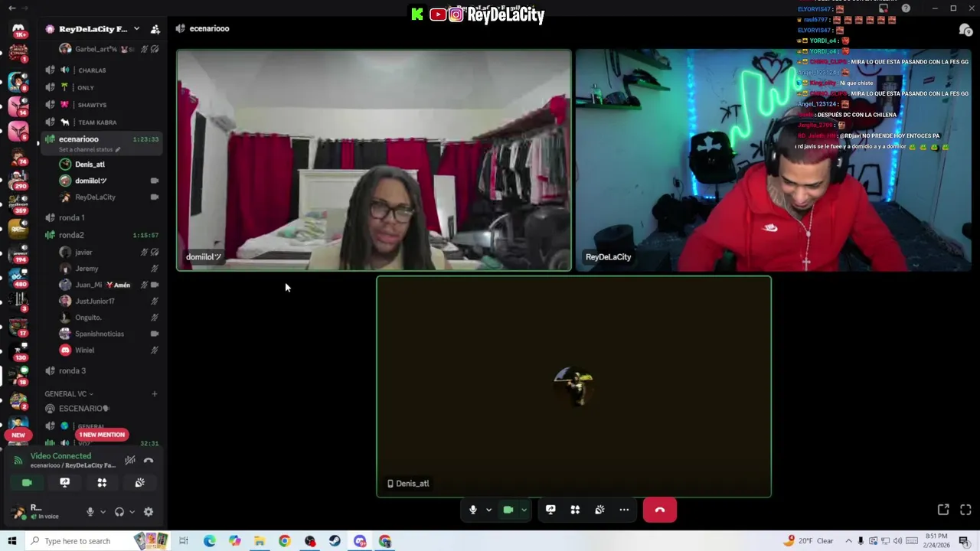Edit channel status pencil under ecenariooo
This screenshot has width=980, height=551.
[118, 150]
